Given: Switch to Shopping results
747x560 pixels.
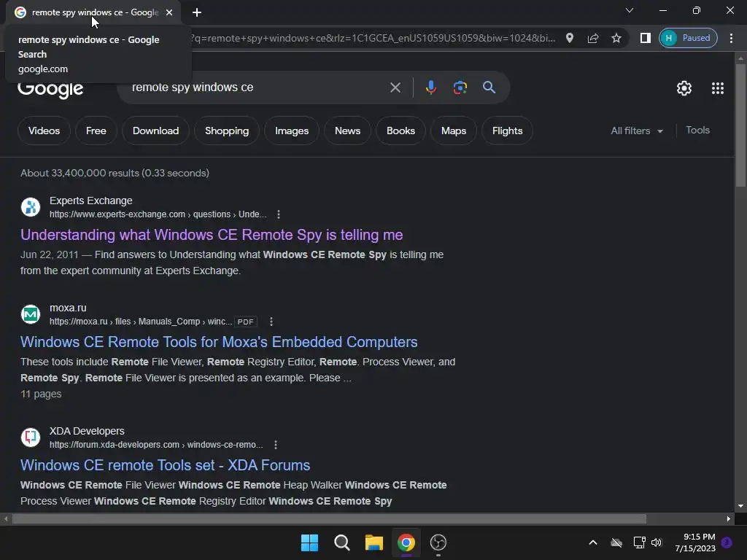Looking at the screenshot, I should pyautogui.click(x=227, y=131).
